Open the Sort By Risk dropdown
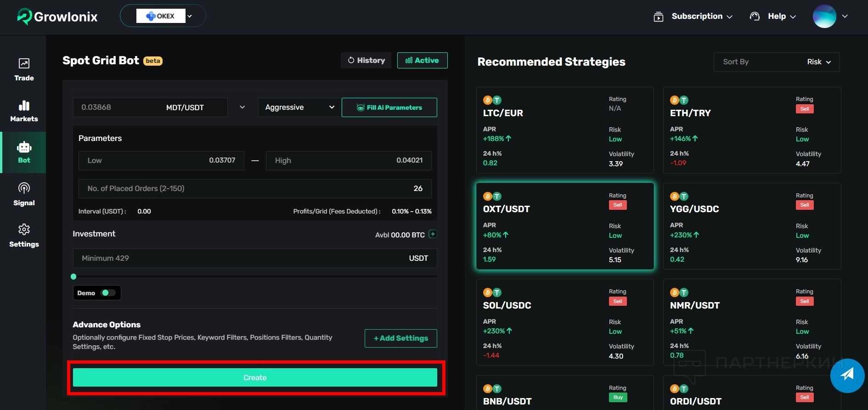868x410 pixels. pos(777,62)
